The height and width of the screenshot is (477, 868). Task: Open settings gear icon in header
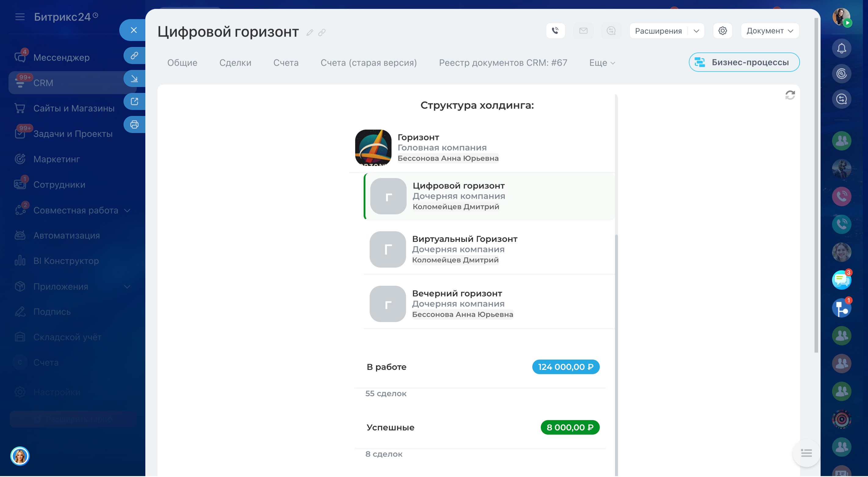(x=722, y=30)
